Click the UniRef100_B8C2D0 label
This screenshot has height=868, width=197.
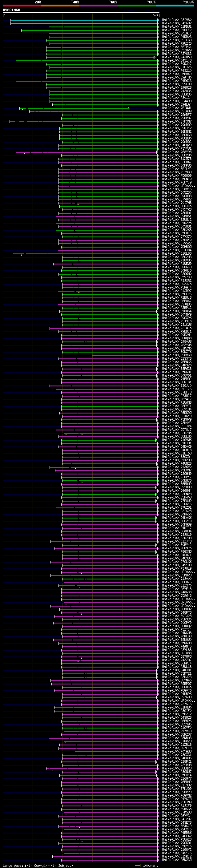(x=177, y=155)
